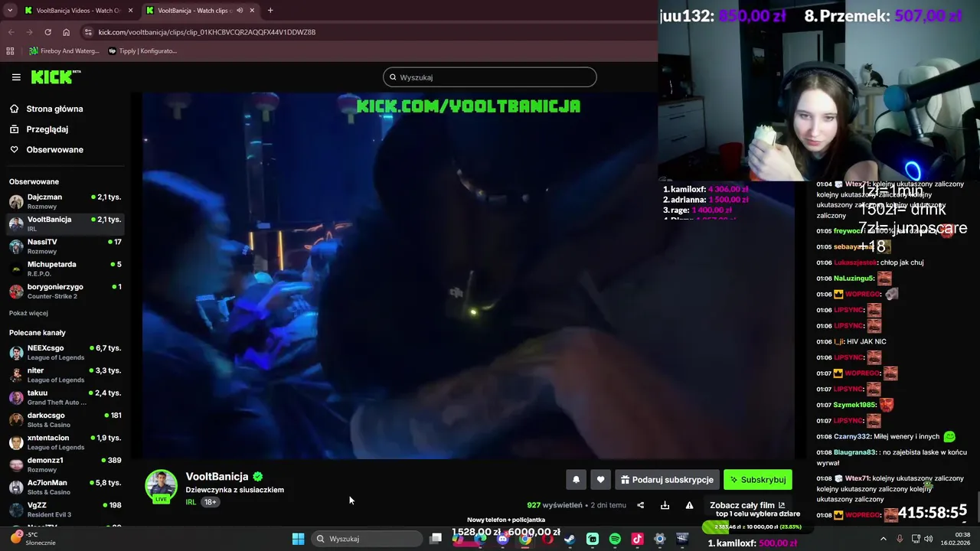Click the Wyszukaj search field on Kick
980x551 pixels.
(490, 77)
